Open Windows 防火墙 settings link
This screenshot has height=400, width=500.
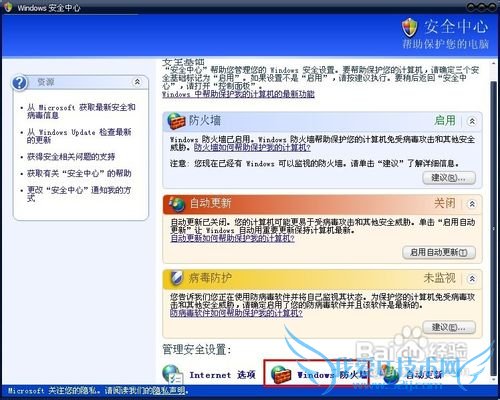click(x=333, y=375)
